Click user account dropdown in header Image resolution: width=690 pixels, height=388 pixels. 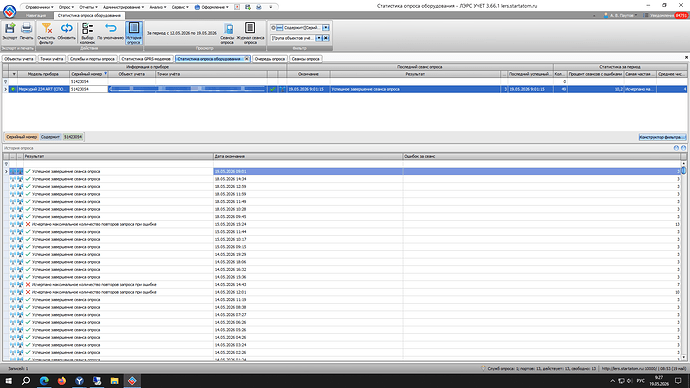click(x=620, y=15)
